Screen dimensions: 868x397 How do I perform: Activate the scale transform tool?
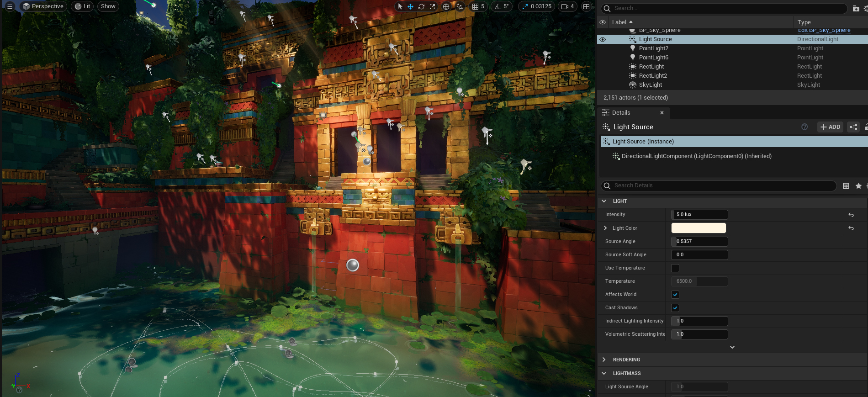point(432,6)
